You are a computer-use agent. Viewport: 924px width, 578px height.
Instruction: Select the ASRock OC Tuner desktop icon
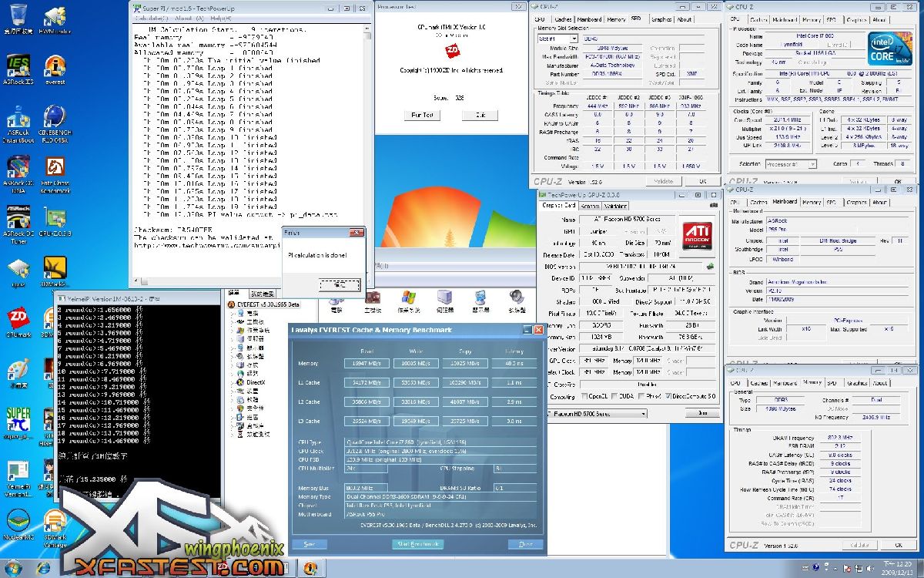17,223
